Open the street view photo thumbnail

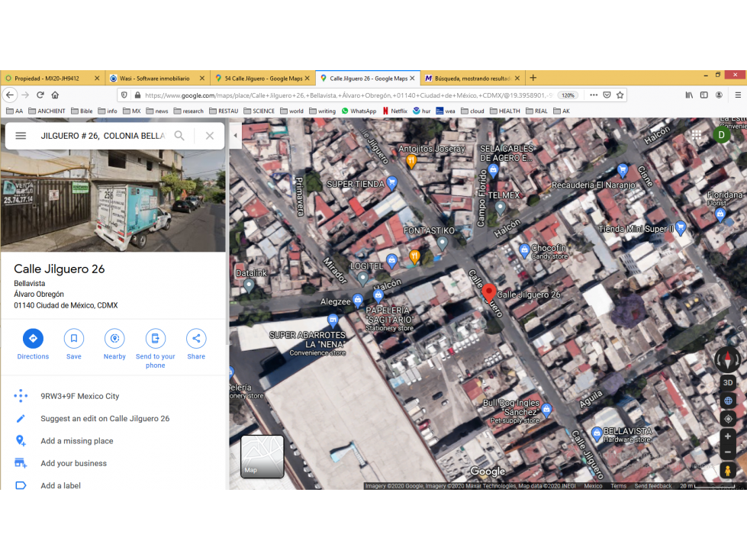[113, 201]
